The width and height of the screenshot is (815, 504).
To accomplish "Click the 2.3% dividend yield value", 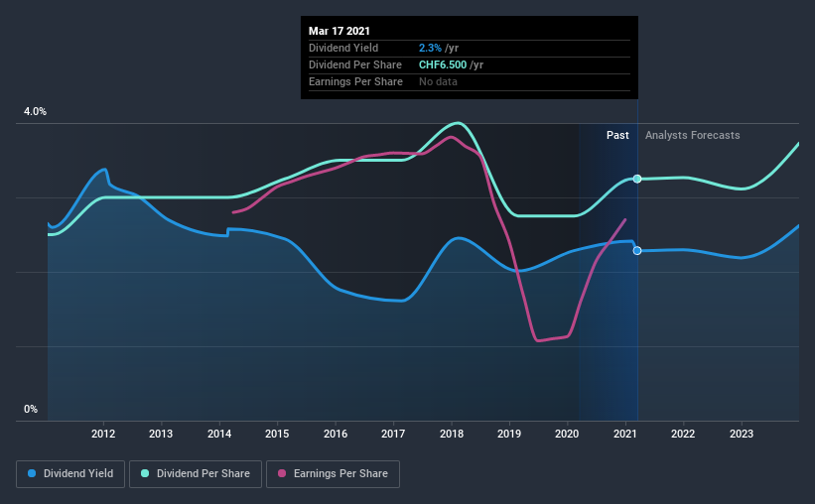I will [430, 48].
